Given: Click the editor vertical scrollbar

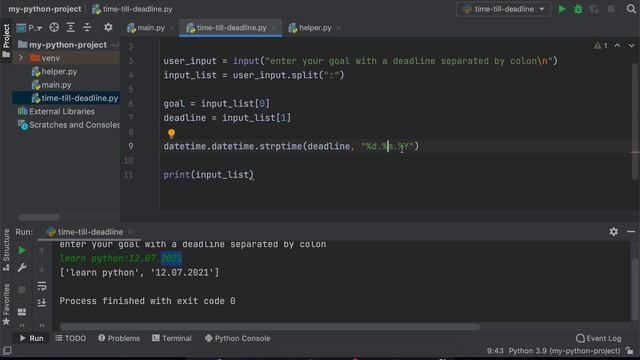Looking at the screenshot, I should pyautogui.click(x=635, y=122).
